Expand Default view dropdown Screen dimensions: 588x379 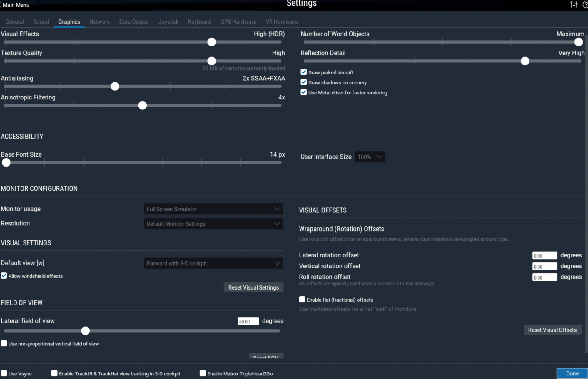click(x=213, y=263)
